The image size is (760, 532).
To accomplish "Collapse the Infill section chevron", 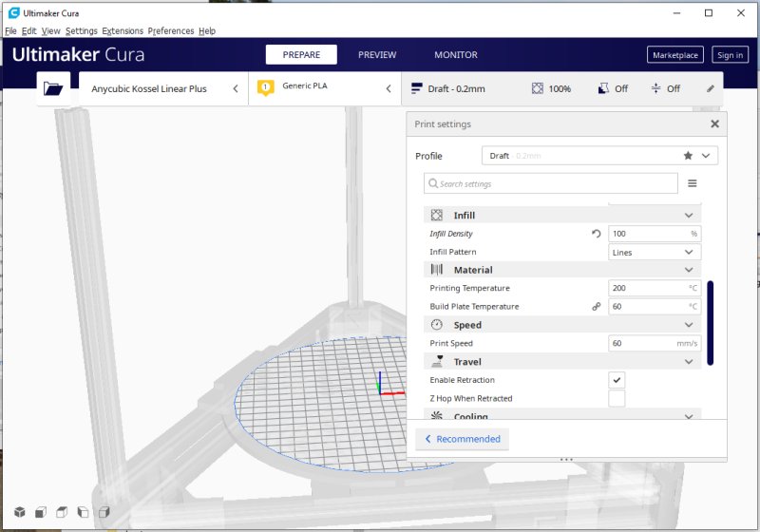I will tap(689, 215).
